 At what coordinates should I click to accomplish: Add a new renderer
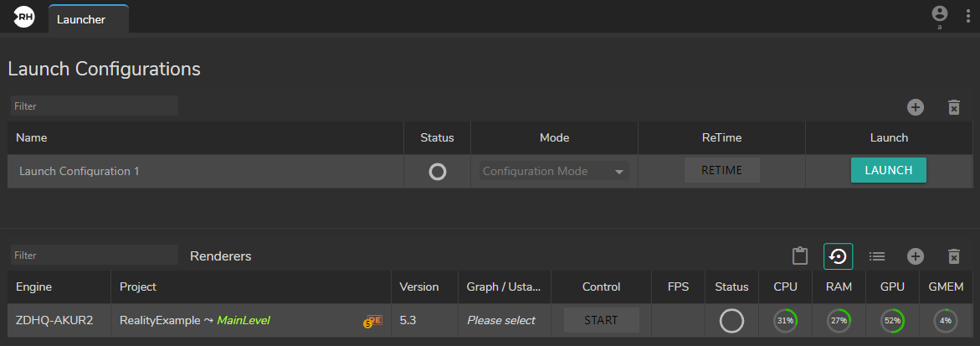click(x=916, y=256)
